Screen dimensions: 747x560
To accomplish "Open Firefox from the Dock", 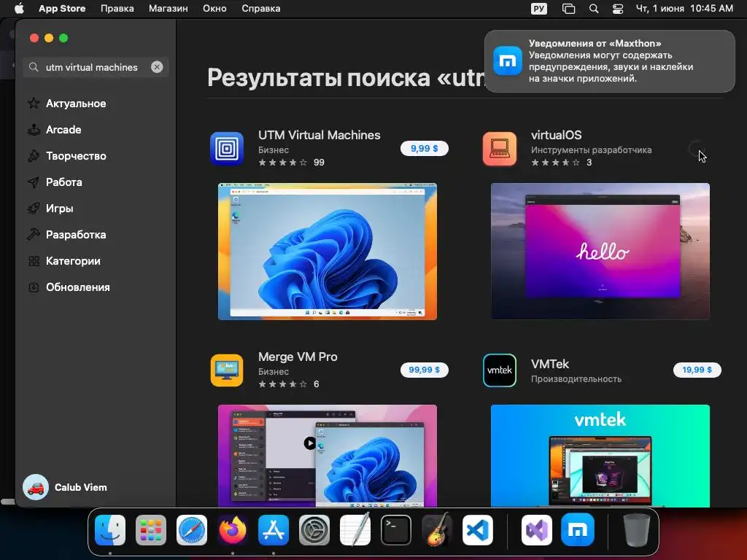I will (233, 530).
